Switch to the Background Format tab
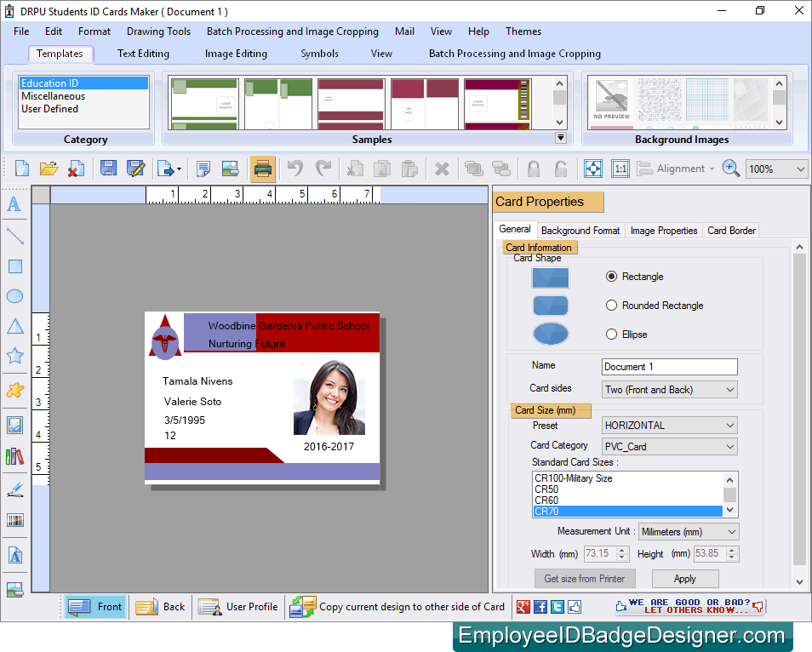812x652 pixels. (580, 230)
